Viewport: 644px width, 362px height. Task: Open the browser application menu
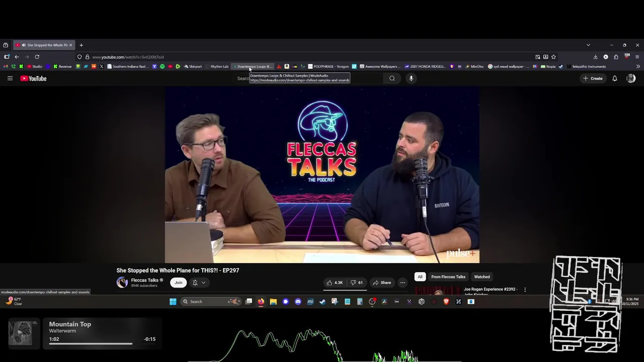point(637,57)
